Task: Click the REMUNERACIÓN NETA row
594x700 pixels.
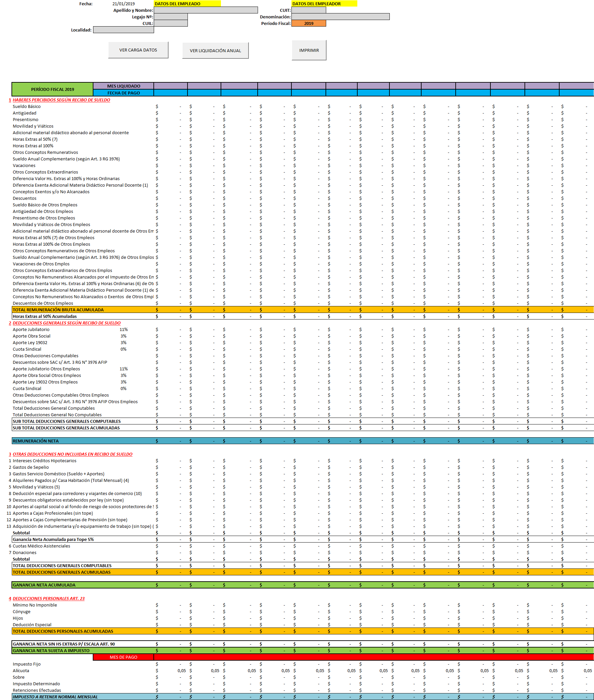Action: 303,441
